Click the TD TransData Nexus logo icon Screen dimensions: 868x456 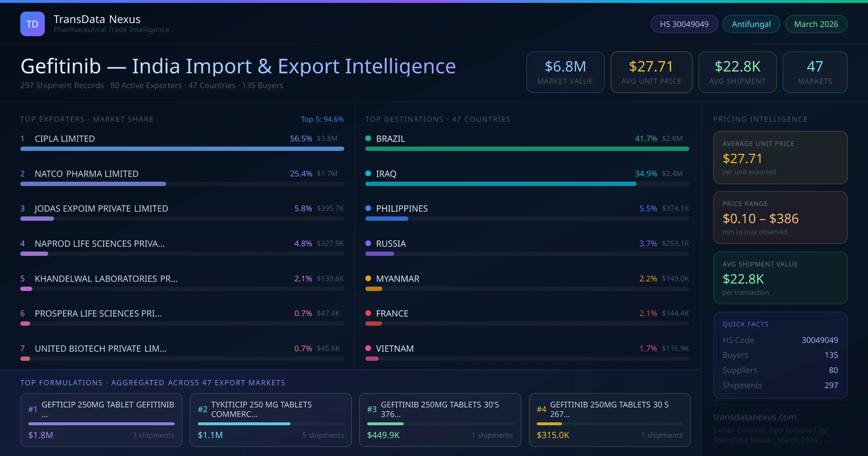(x=32, y=24)
